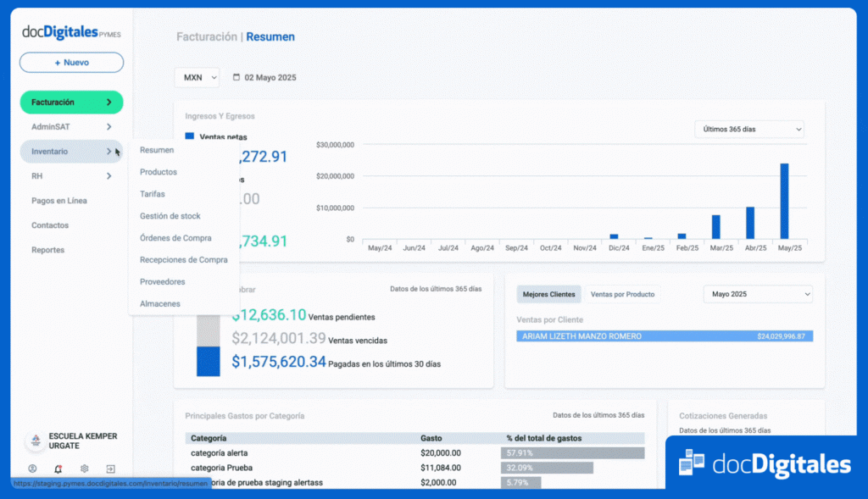This screenshot has width=868, height=499.
Task: Expand the RH chevron
Action: click(109, 176)
